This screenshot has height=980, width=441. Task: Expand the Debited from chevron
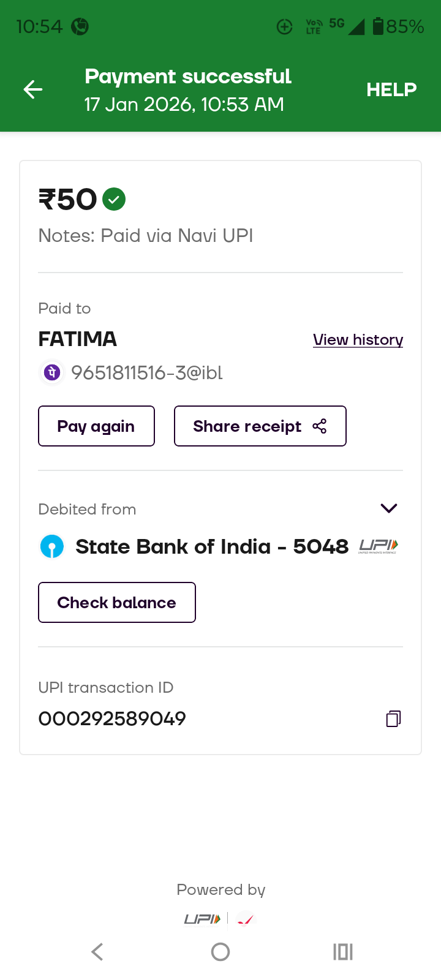click(x=389, y=508)
